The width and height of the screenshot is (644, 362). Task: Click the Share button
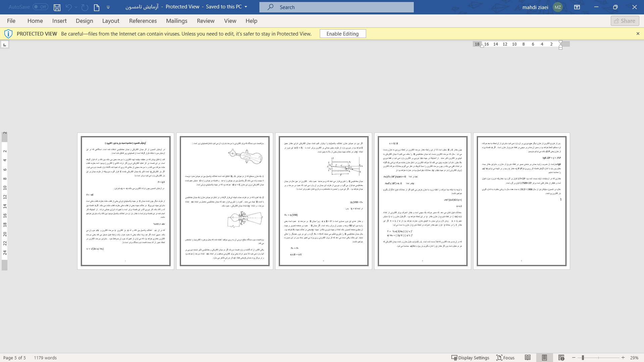[625, 21]
